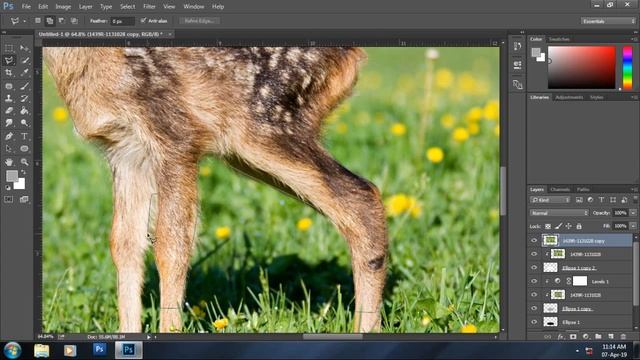This screenshot has width=640, height=360.
Task: Toggle lock transparent pixels
Action: click(x=548, y=226)
